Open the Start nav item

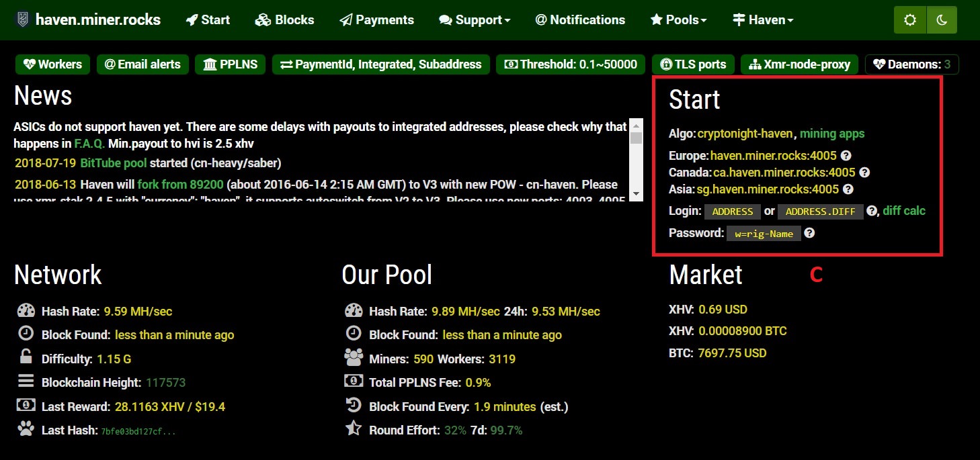(x=208, y=20)
